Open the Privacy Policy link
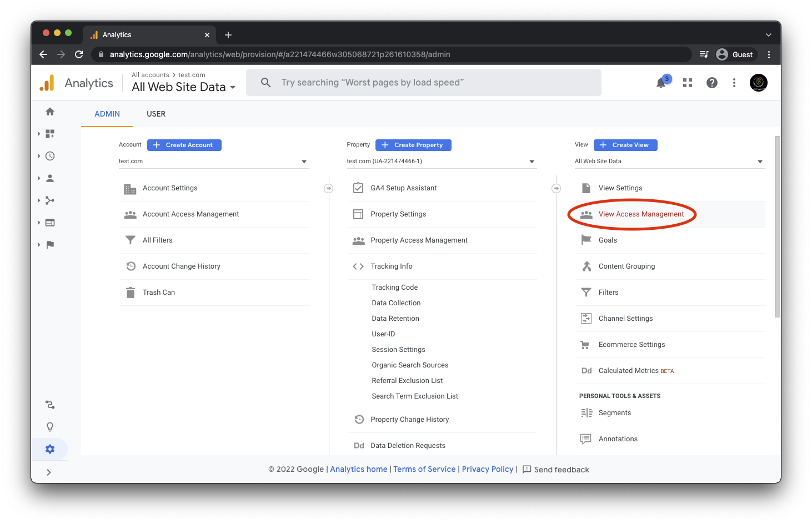This screenshot has height=524, width=812. click(x=488, y=469)
